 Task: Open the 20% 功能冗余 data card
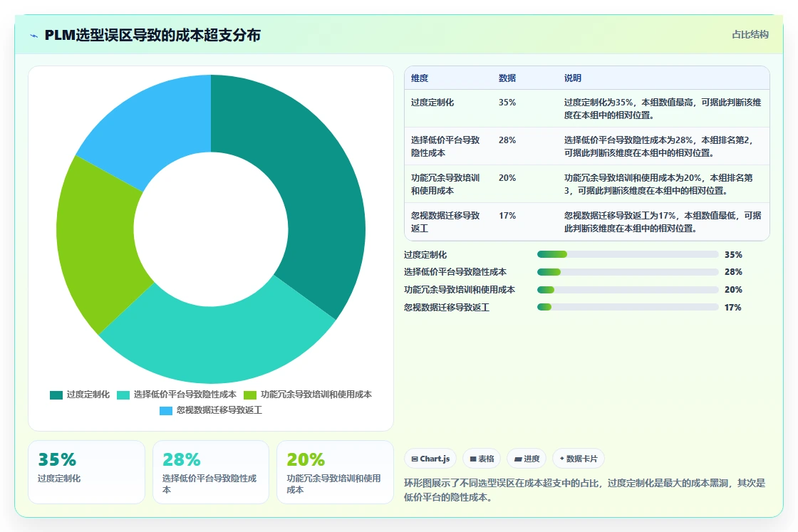coord(335,472)
